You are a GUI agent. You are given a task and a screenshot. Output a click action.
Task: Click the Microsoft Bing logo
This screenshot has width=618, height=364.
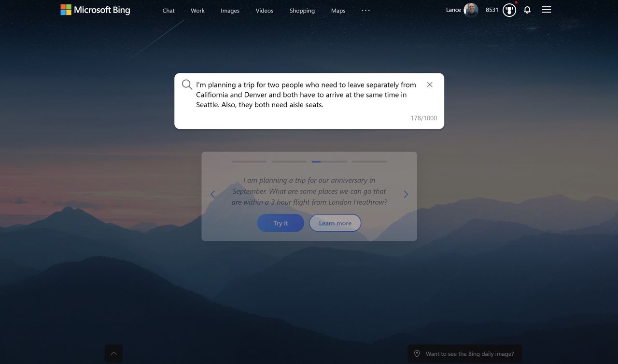[x=95, y=10]
